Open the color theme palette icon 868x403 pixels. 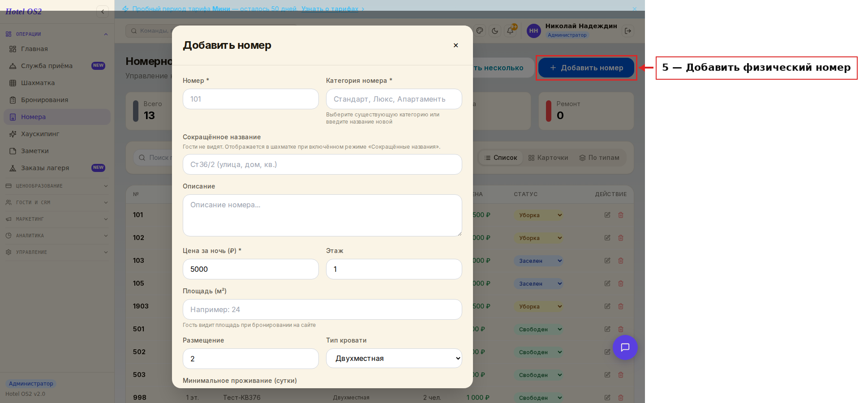click(x=480, y=31)
